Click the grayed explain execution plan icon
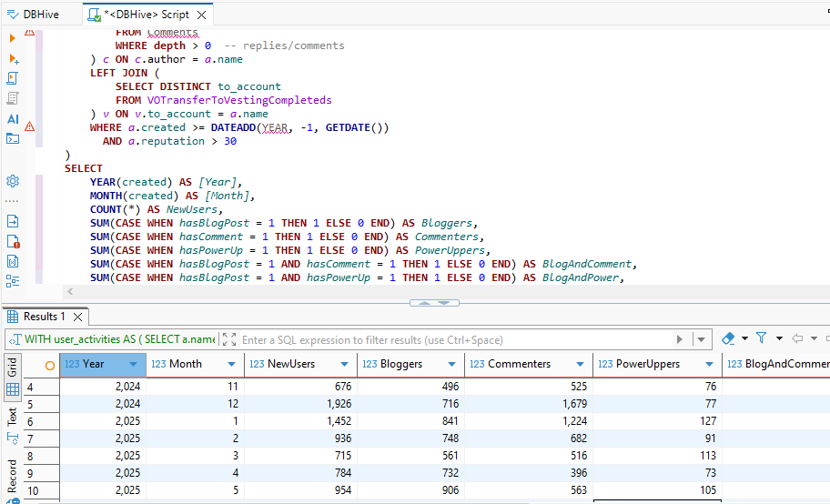Screen dimensions: 830x504 [13, 98]
